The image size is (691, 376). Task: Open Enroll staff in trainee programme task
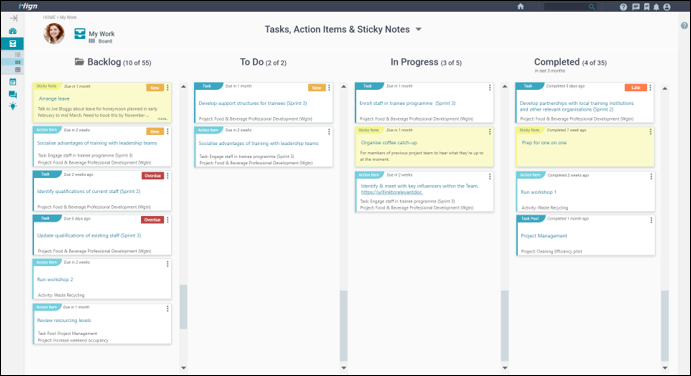click(x=407, y=103)
